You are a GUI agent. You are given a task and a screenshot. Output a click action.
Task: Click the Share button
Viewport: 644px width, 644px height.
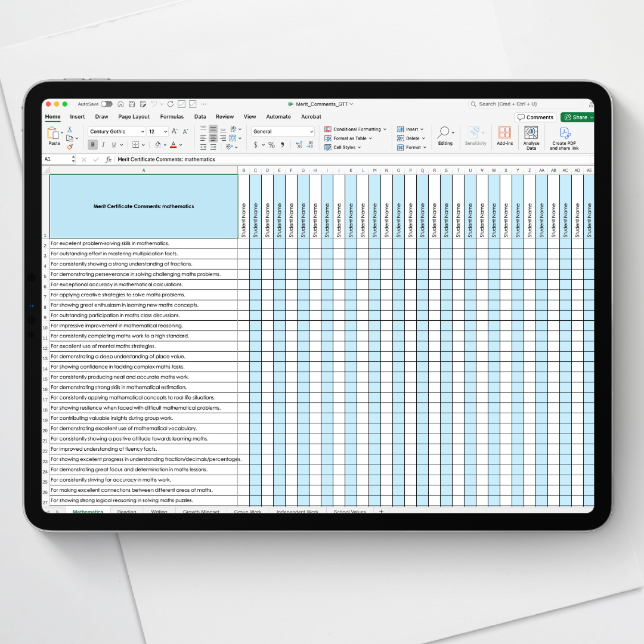point(576,117)
